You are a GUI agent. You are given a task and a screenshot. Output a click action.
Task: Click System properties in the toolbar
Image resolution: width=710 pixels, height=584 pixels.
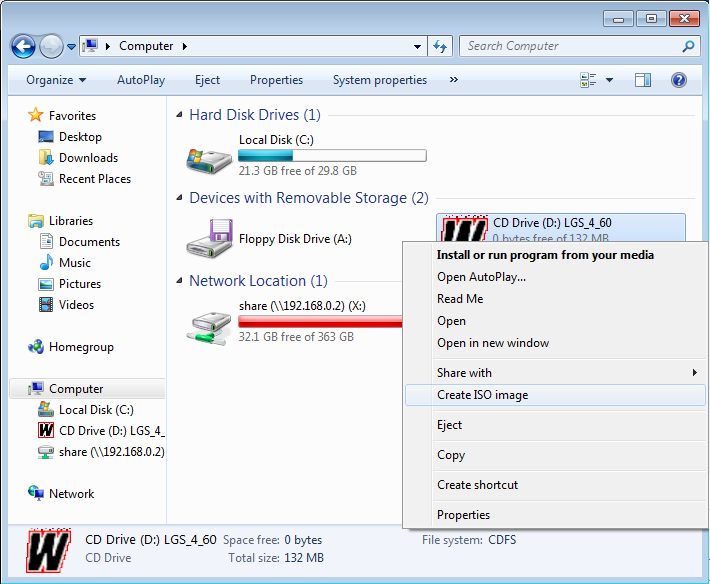coord(379,80)
